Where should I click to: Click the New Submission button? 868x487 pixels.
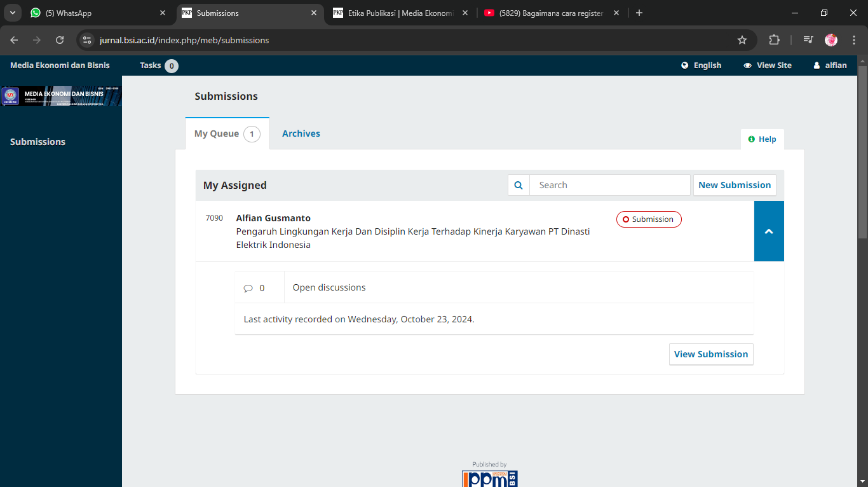click(x=735, y=185)
